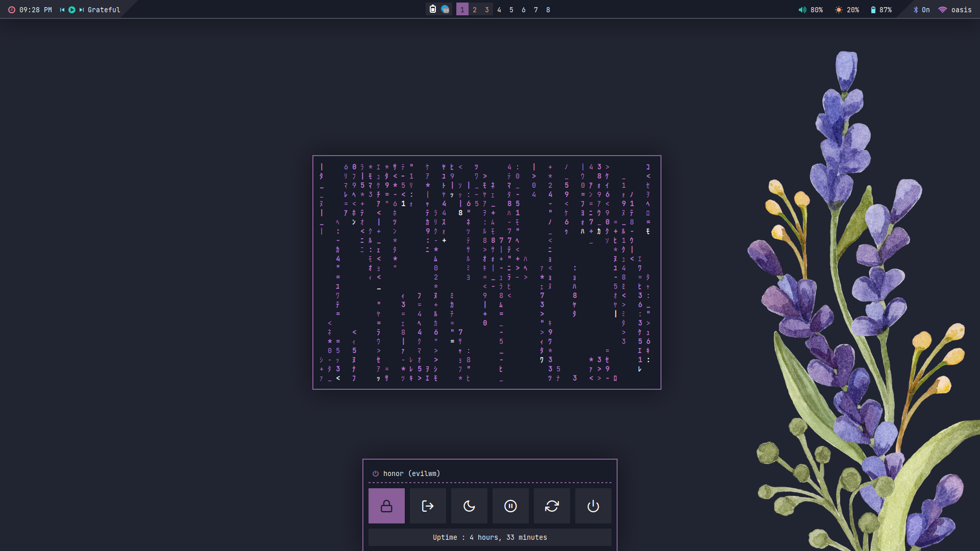Click the lock screen button

pos(386,506)
